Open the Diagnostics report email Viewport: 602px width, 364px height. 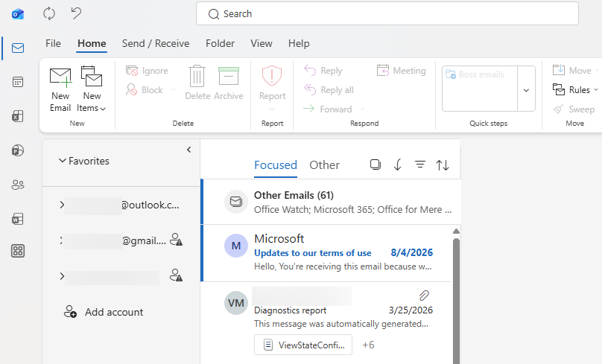coord(326,323)
